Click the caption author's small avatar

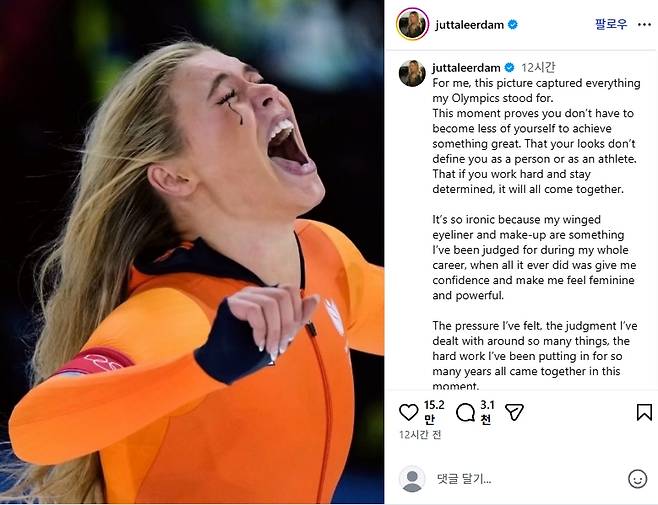412,73
